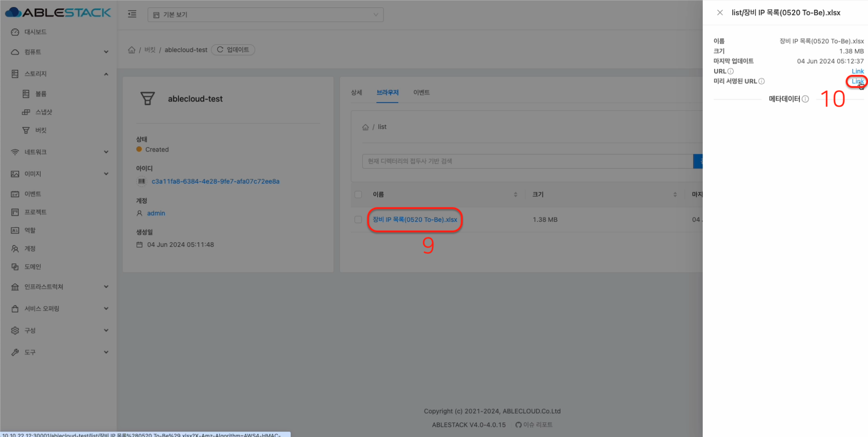Switch to the 상세 tab
This screenshot has width=868, height=437.
click(356, 93)
